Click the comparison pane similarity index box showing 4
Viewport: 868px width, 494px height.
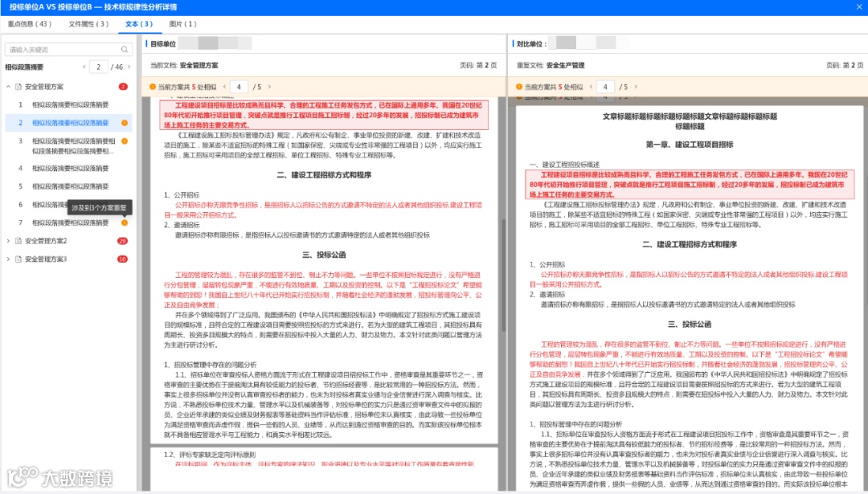pos(605,87)
